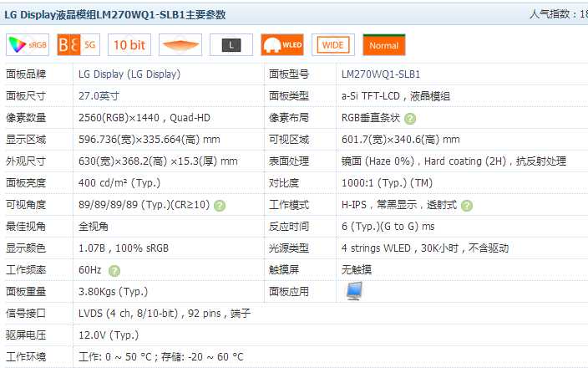Click the orange panel surface badge

pyautogui.click(x=180, y=45)
